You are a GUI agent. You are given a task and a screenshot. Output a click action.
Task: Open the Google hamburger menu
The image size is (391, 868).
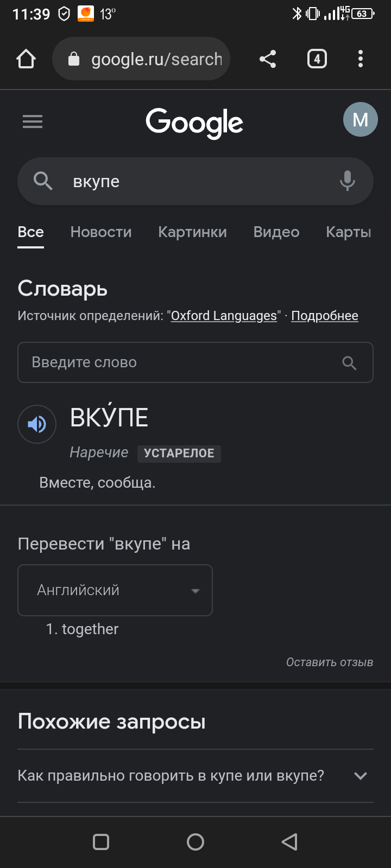(x=33, y=122)
